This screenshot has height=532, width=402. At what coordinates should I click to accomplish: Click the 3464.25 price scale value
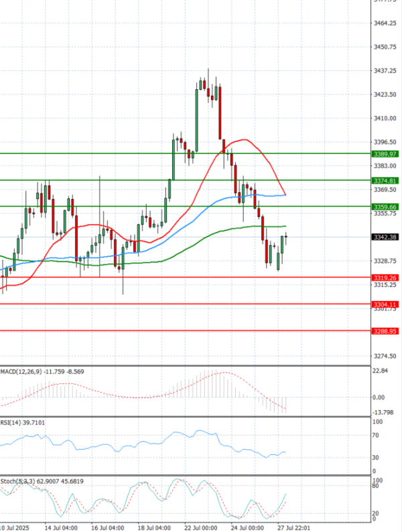coord(385,23)
